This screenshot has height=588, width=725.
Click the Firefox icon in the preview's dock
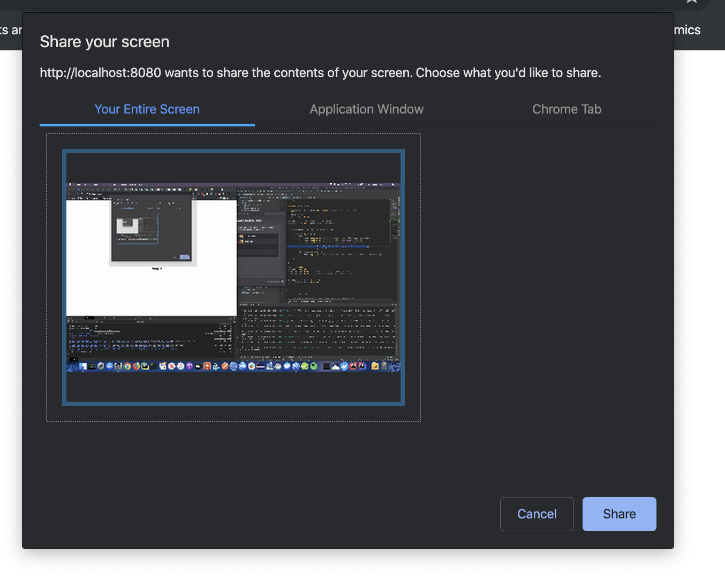pyautogui.click(x=135, y=366)
